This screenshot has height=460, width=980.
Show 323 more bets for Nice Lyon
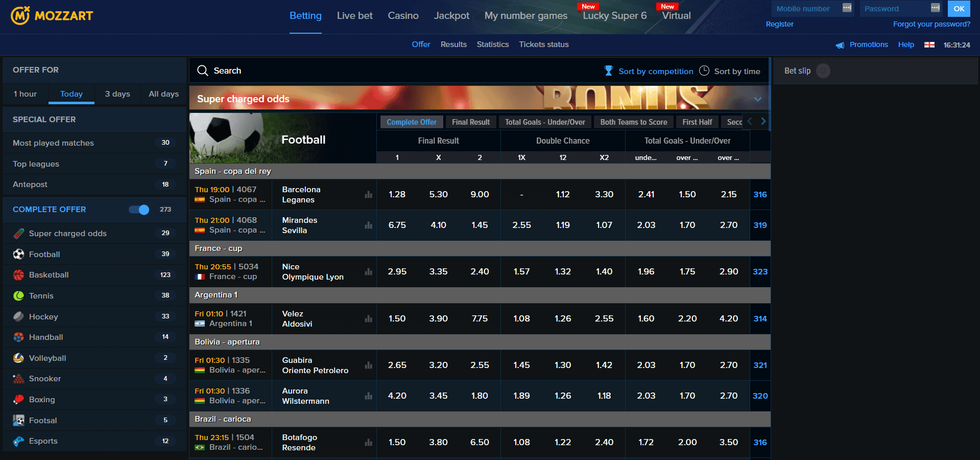(760, 271)
